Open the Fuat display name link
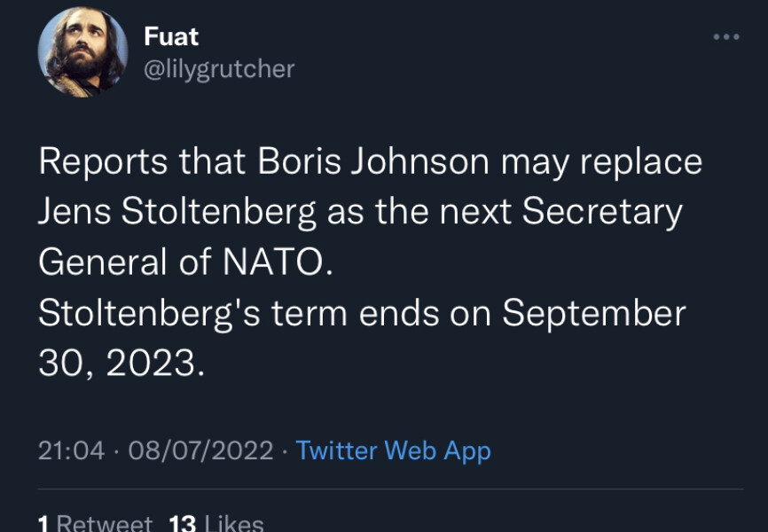Viewport: 768px width, 532px height. click(x=171, y=37)
